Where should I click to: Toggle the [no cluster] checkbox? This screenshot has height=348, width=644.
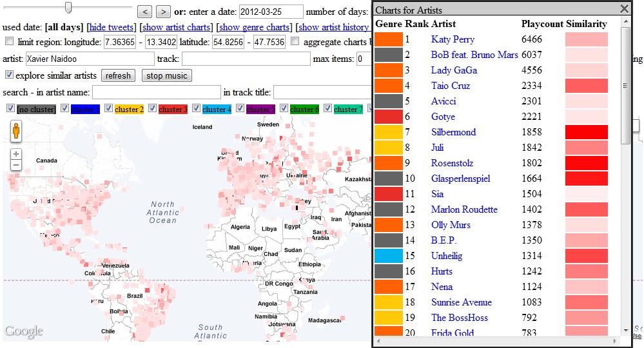(11, 108)
